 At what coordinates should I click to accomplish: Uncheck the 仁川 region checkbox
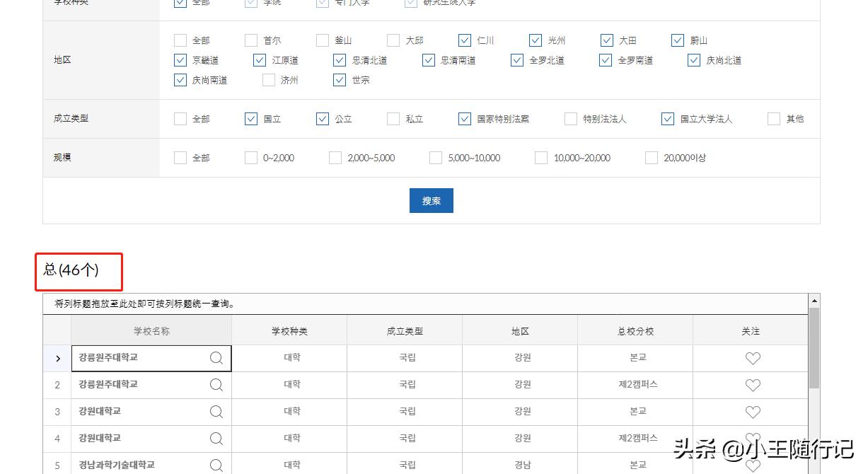(465, 40)
